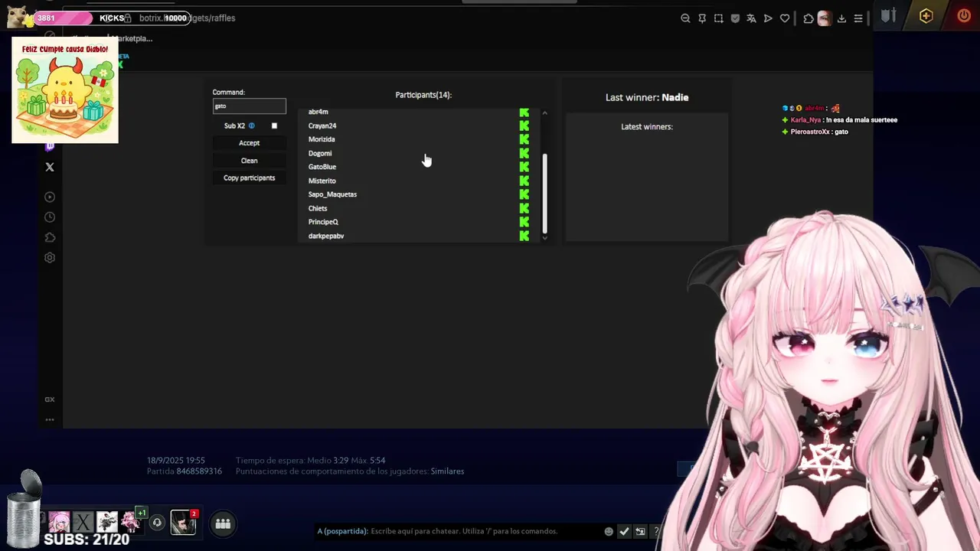Click the Kick icon next to Dogomi

pos(524,153)
